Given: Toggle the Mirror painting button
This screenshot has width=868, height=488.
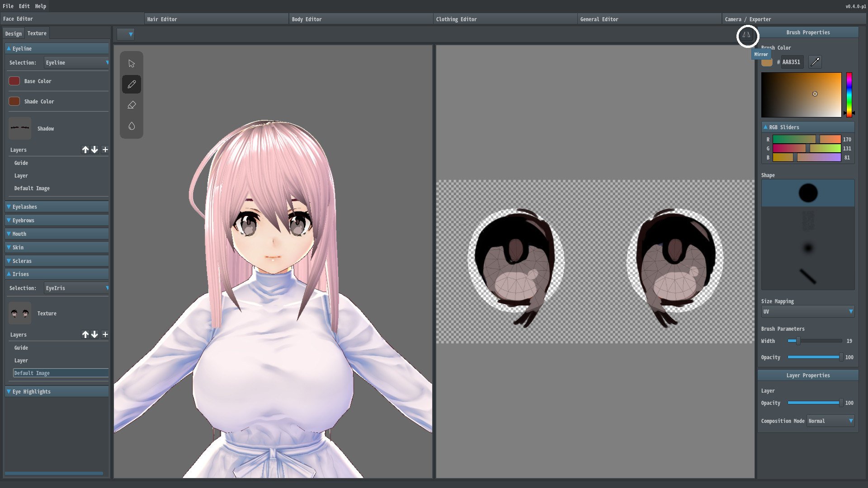Looking at the screenshot, I should 747,35.
